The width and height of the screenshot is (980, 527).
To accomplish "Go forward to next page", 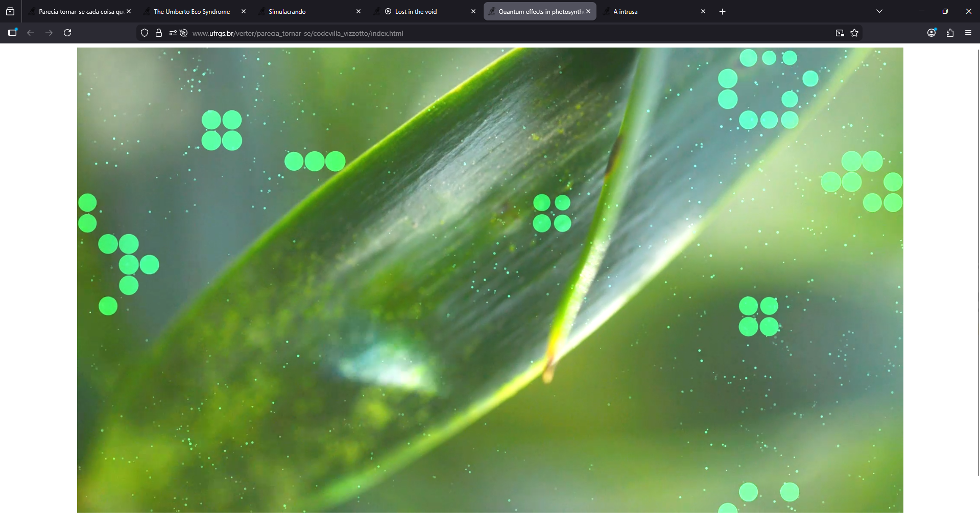I will (49, 33).
